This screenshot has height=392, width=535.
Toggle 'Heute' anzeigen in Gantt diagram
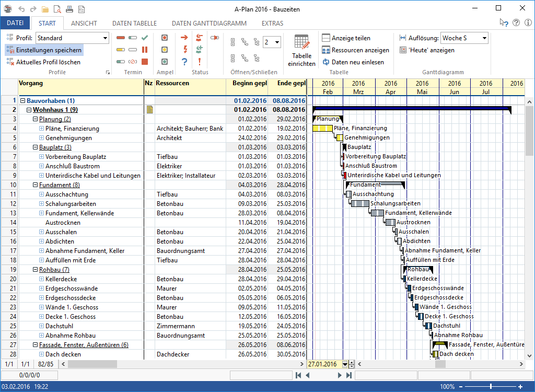click(427, 50)
